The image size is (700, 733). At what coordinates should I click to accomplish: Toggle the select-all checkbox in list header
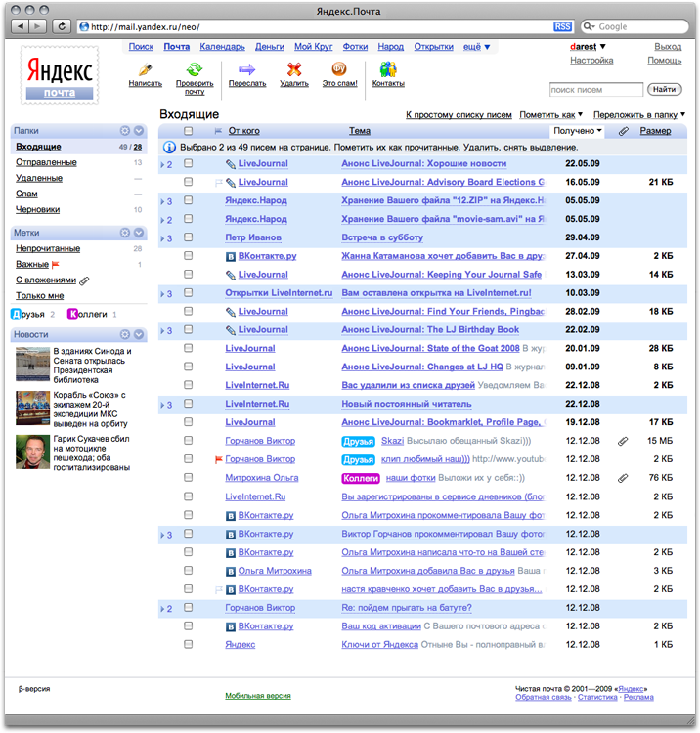[x=189, y=131]
